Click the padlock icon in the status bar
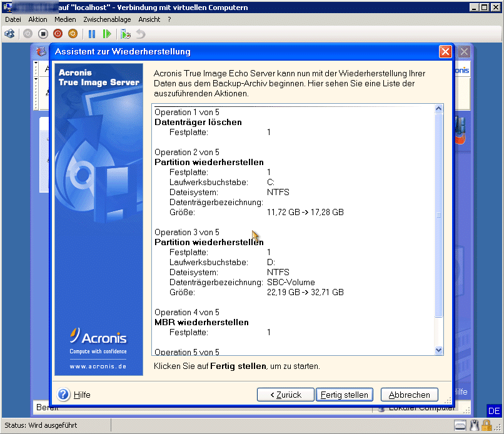This screenshot has width=504, height=434. coord(486,426)
